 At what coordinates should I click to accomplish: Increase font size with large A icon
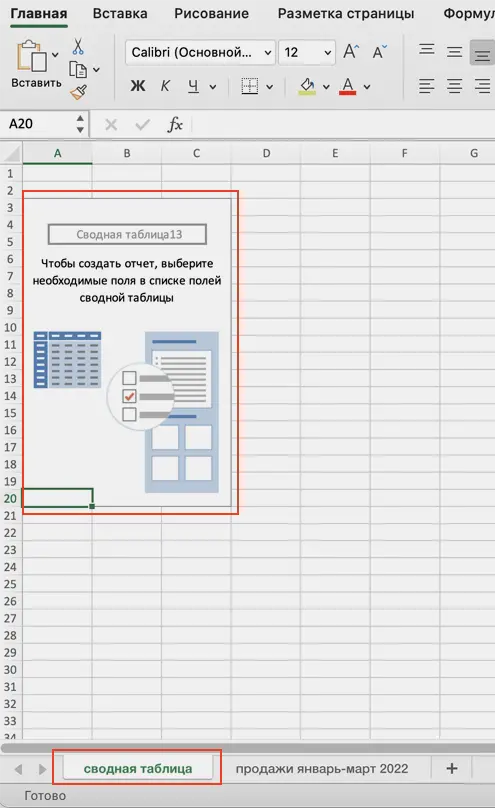[x=351, y=52]
